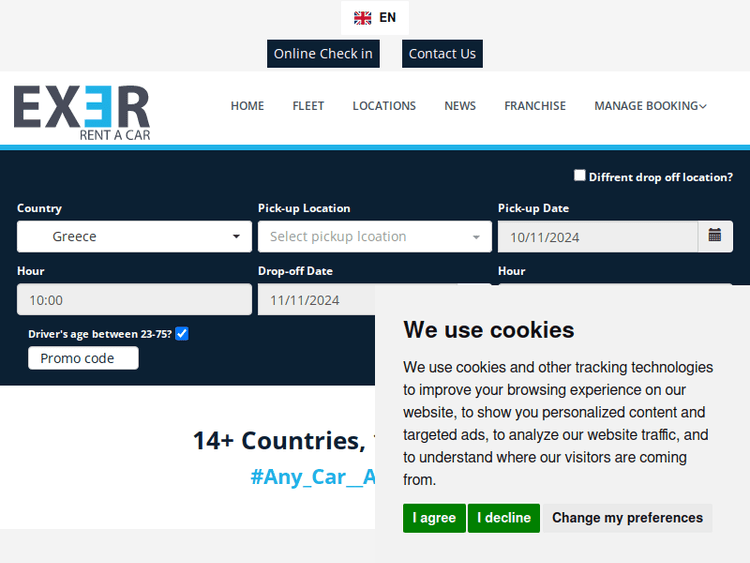Tick the Different drop off location checkbox
Viewport: 750px width, 563px height.
click(580, 175)
